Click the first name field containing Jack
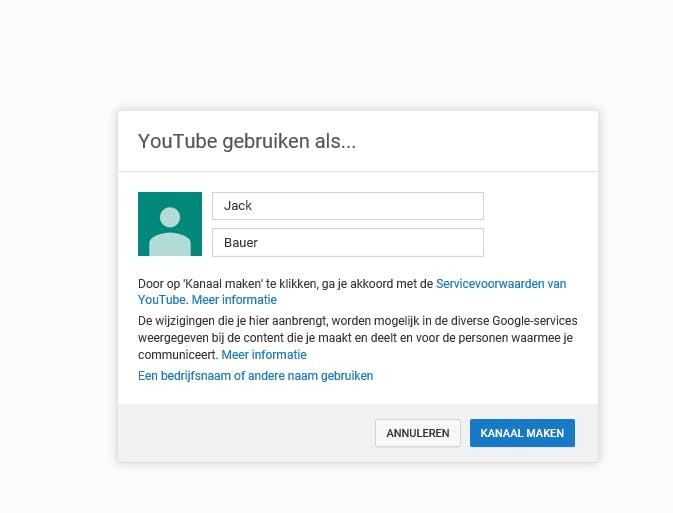 click(x=348, y=206)
